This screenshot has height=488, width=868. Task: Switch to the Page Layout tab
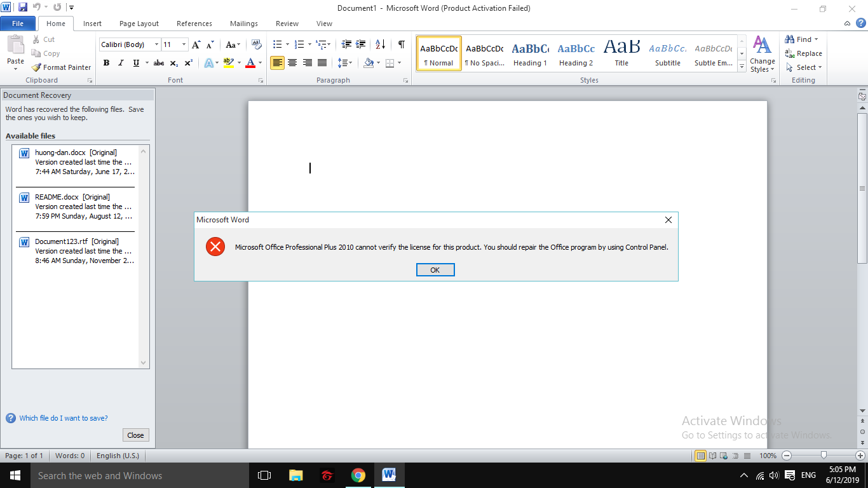(x=139, y=24)
